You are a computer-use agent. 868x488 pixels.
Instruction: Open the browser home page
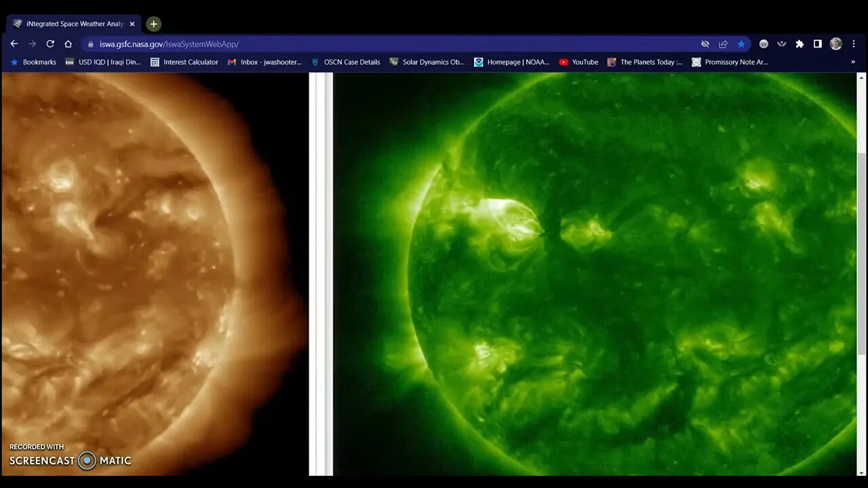pyautogui.click(x=68, y=43)
